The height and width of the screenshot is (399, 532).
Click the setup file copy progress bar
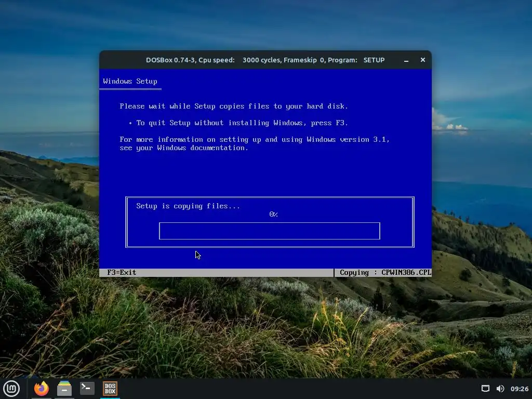click(x=270, y=231)
